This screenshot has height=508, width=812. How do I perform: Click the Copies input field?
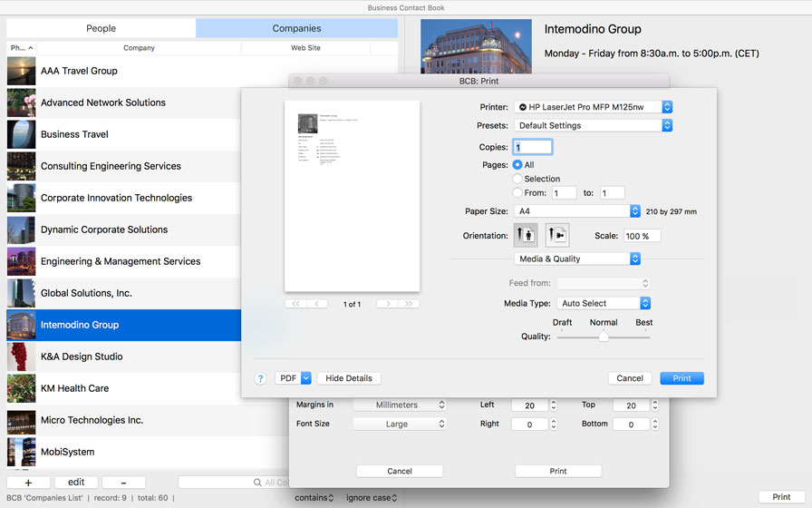[x=533, y=147]
